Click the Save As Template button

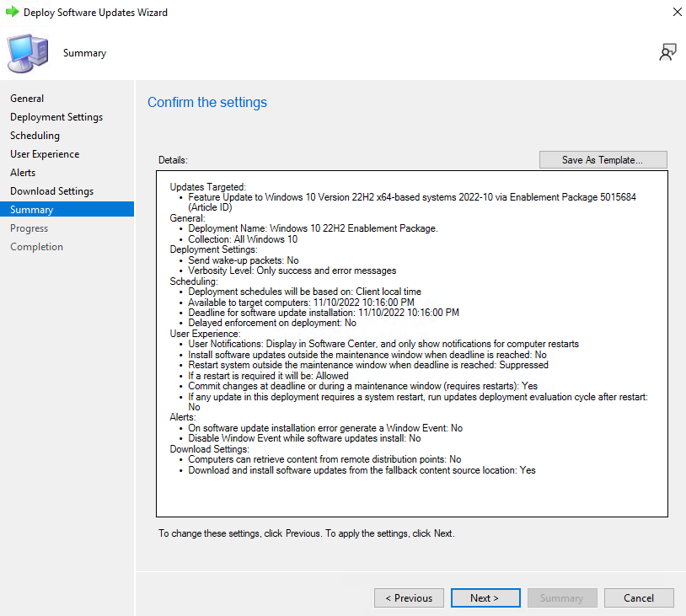pyautogui.click(x=603, y=159)
